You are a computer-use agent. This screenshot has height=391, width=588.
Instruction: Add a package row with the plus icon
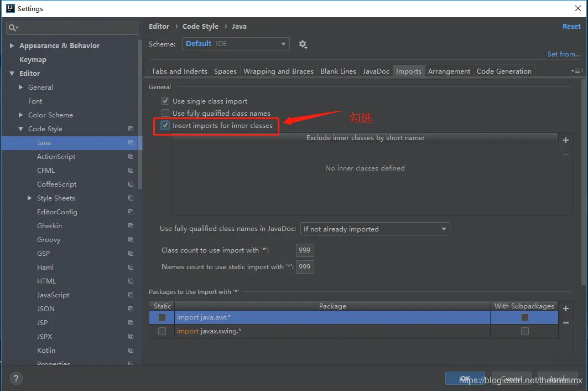tap(566, 308)
